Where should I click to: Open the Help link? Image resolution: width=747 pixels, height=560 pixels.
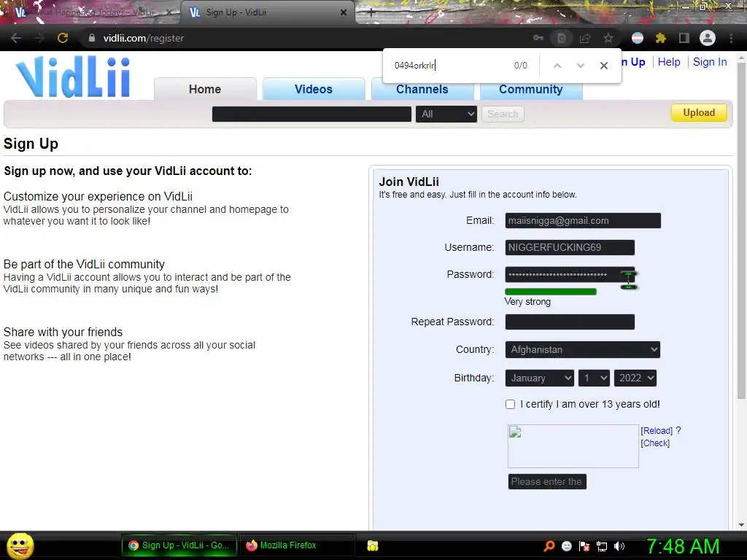click(x=669, y=62)
